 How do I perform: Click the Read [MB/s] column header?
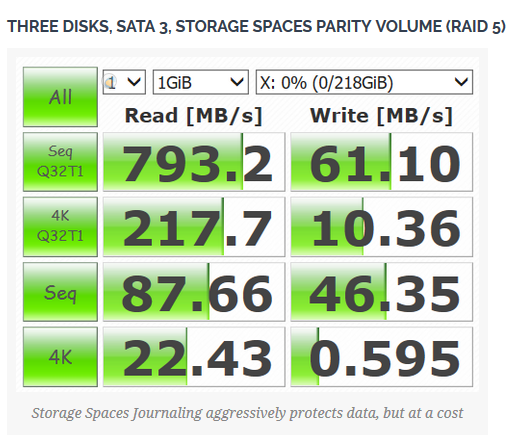pyautogui.click(x=194, y=116)
